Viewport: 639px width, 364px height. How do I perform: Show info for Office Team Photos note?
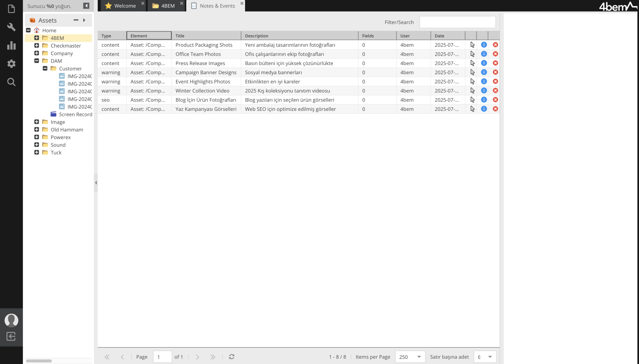click(484, 54)
